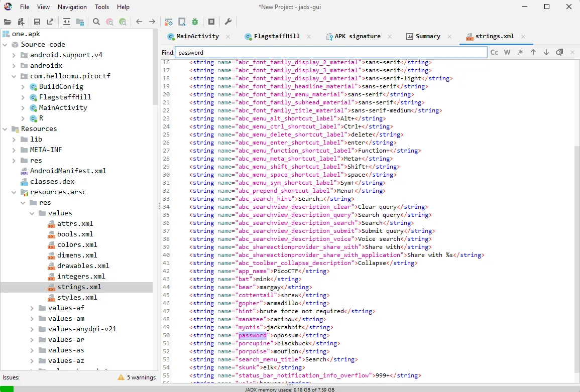Expand the androidx package

click(x=14, y=66)
